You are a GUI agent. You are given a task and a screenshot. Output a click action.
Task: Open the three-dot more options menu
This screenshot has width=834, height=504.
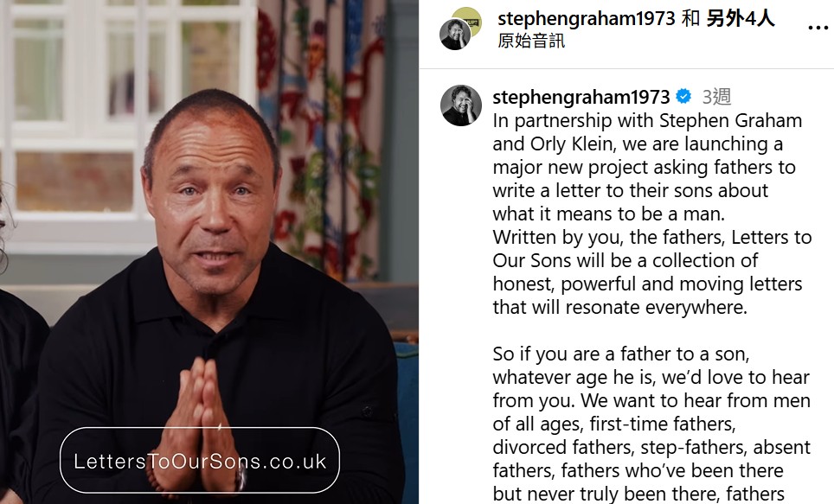tap(818, 28)
